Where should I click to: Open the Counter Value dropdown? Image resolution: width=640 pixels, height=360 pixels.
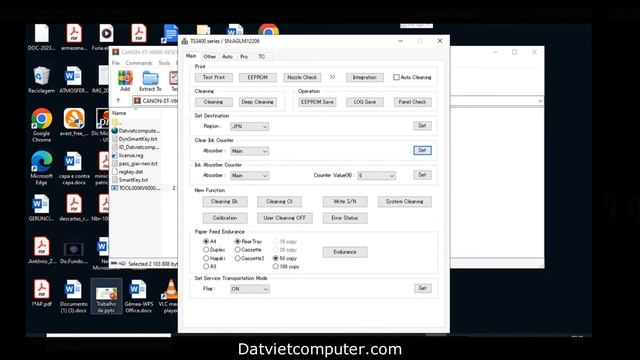pos(376,176)
